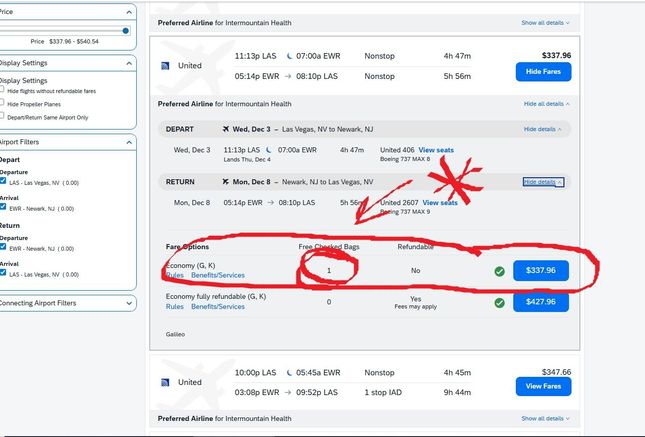Collapse the Price filter panel
Screen dimensions: 645x437
point(129,12)
